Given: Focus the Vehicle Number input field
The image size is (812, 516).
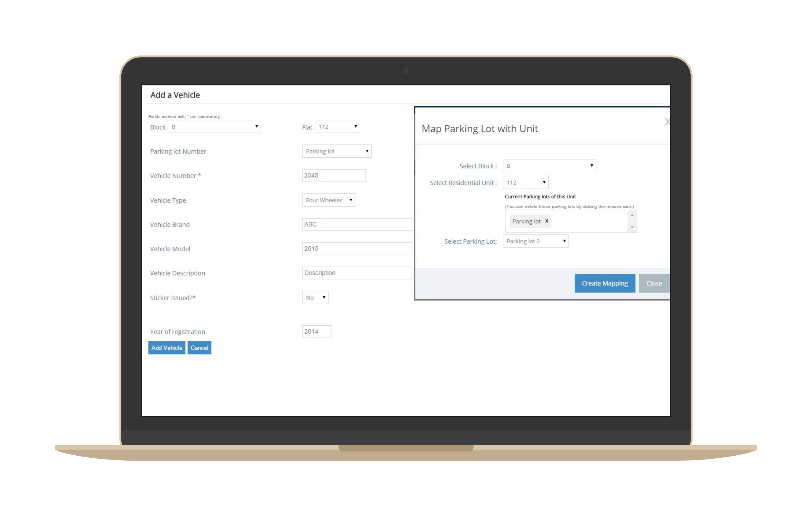Looking at the screenshot, I should tap(334, 175).
